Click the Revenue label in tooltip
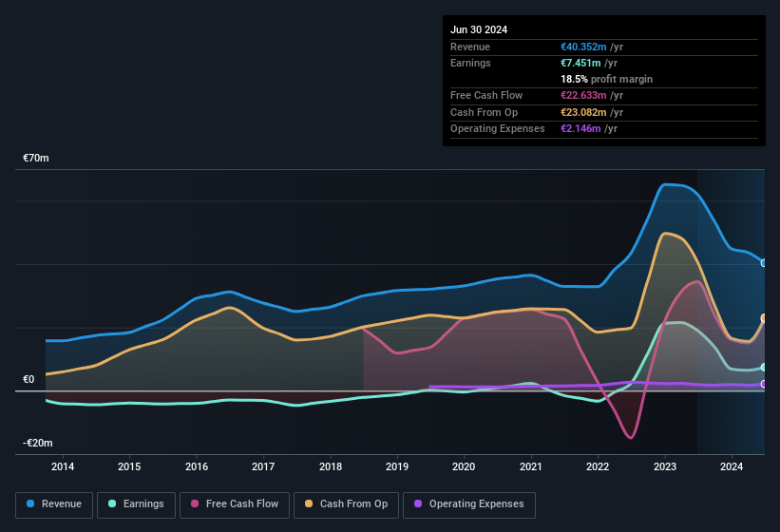Image resolution: width=780 pixels, height=532 pixels. point(470,47)
